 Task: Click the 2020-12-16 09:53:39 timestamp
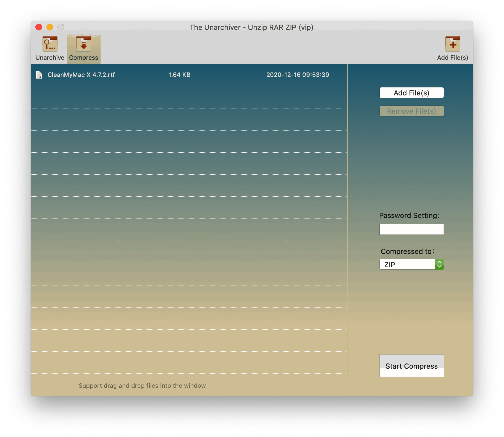(298, 75)
